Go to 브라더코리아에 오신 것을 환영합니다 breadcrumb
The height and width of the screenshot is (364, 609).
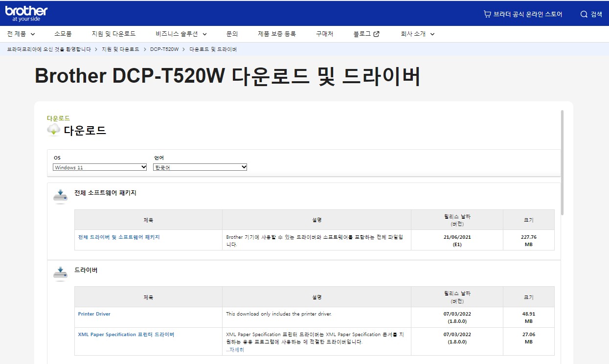49,49
